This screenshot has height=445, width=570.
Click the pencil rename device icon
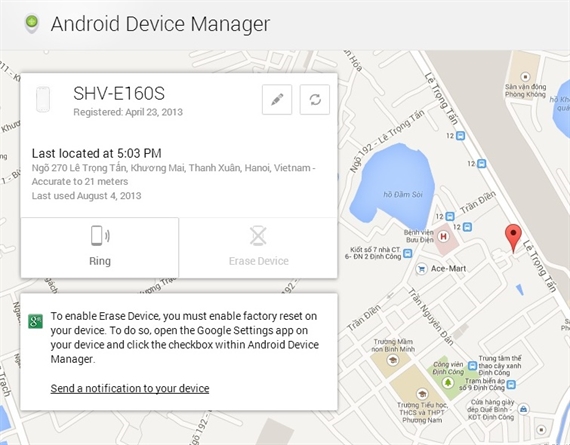[x=277, y=100]
